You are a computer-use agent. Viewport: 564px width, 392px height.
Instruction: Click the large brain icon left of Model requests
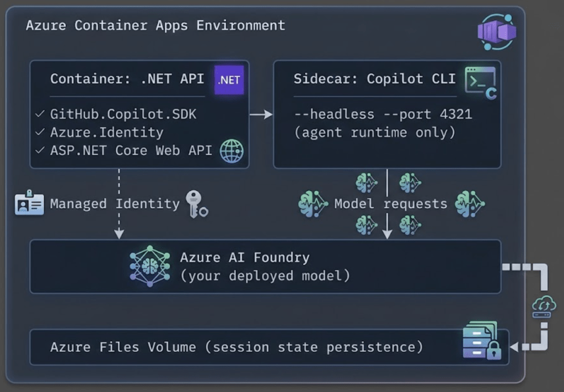[313, 204]
